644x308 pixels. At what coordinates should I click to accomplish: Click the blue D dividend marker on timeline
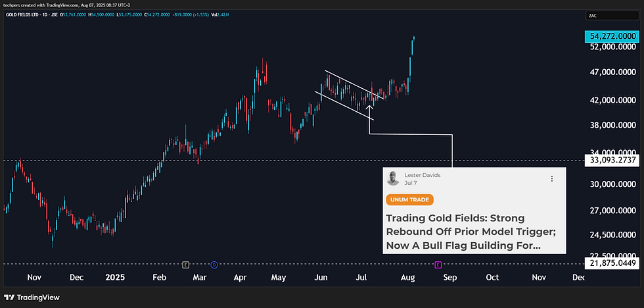point(214,265)
